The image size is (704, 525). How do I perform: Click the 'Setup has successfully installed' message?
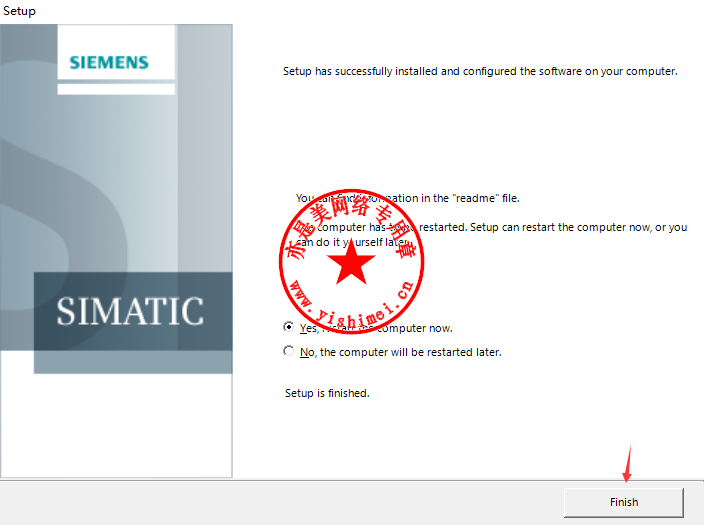pyautogui.click(x=480, y=71)
